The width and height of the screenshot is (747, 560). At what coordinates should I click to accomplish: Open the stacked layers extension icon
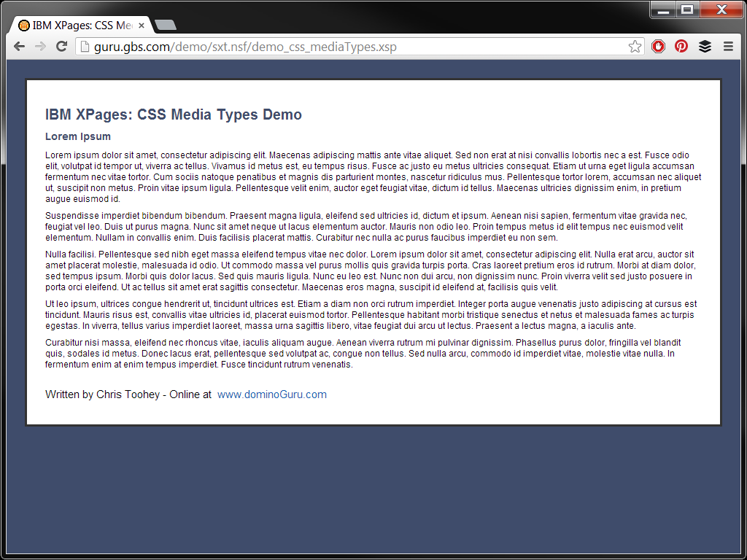point(705,46)
